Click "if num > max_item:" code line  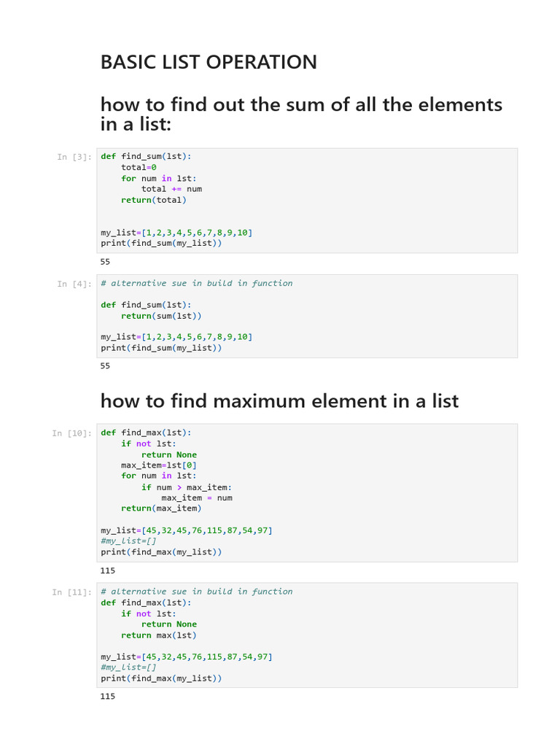point(187,487)
